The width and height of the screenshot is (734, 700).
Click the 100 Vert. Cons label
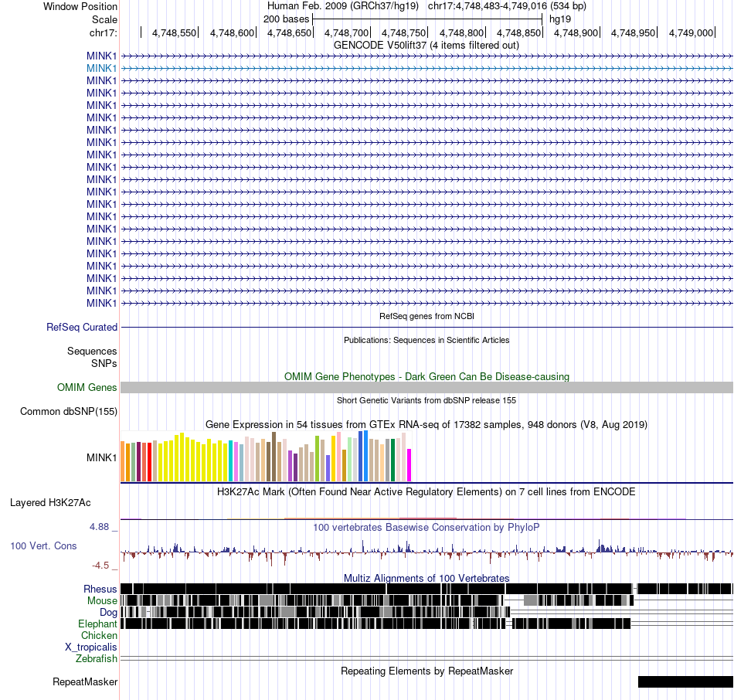[43, 546]
